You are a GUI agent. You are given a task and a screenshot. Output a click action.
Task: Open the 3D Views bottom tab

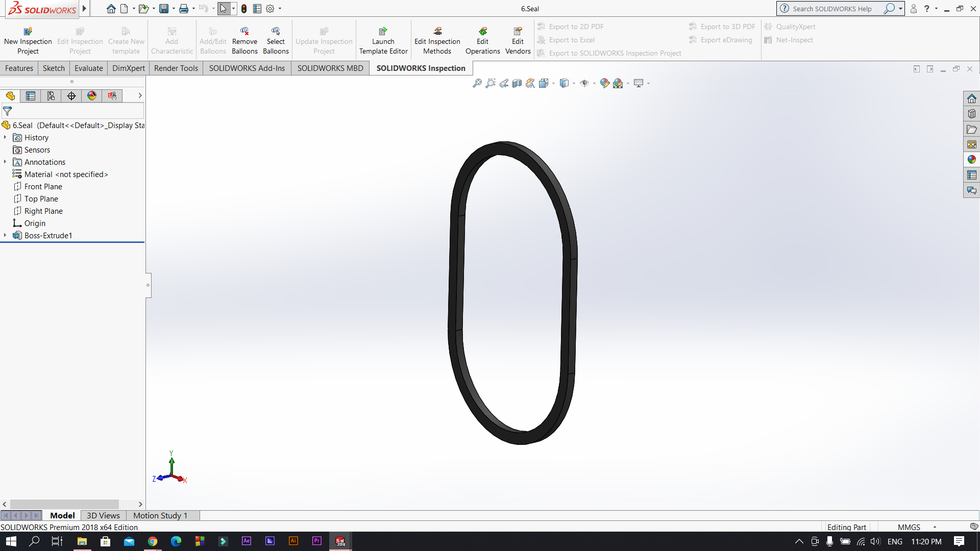pos(103,515)
